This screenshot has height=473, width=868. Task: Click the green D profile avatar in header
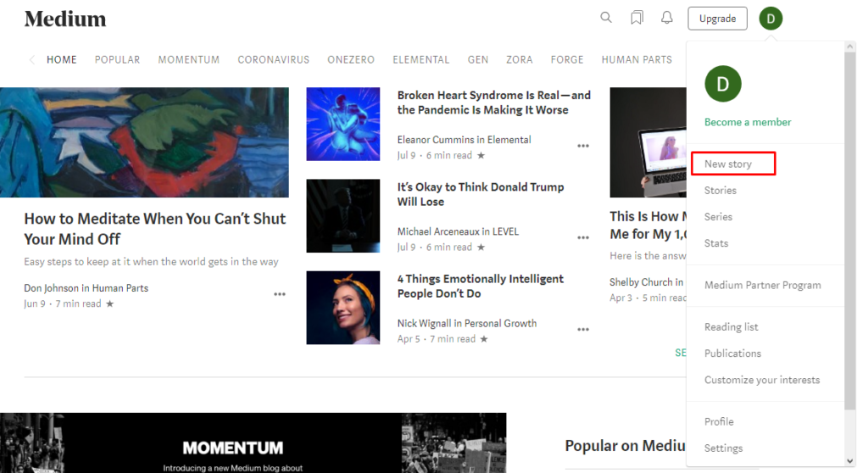[x=771, y=19]
